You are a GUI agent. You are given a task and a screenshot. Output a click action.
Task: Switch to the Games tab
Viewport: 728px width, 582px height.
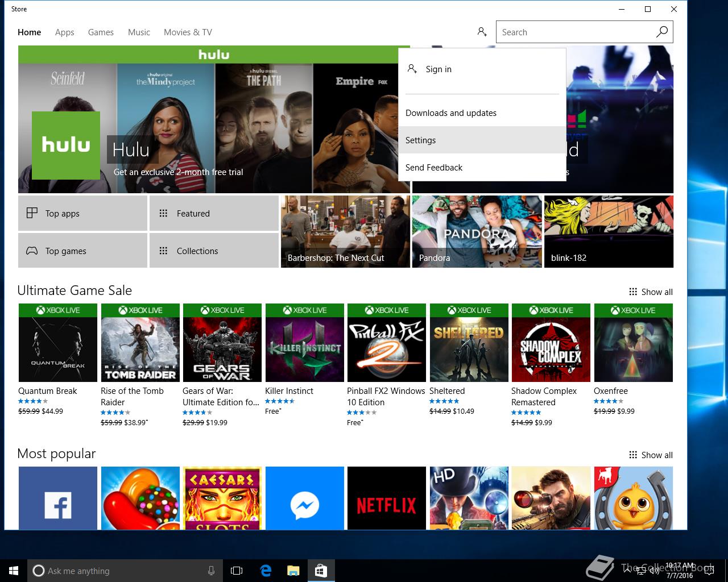(x=101, y=32)
